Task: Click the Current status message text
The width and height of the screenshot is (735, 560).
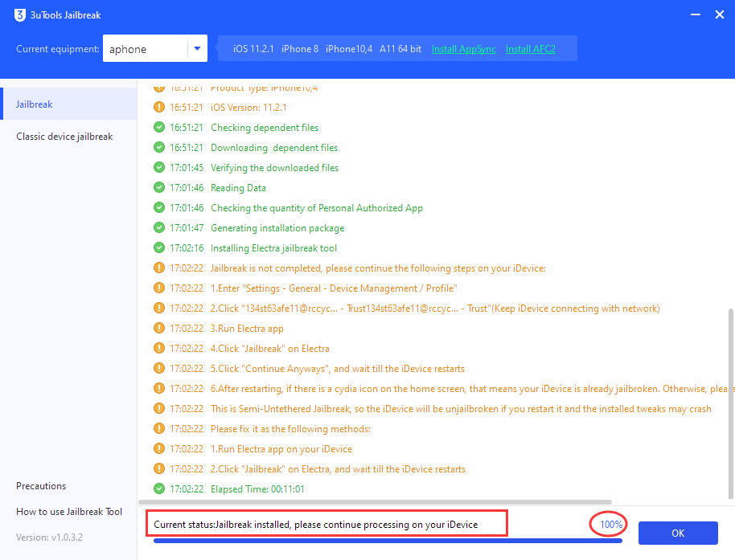Action: [315, 525]
